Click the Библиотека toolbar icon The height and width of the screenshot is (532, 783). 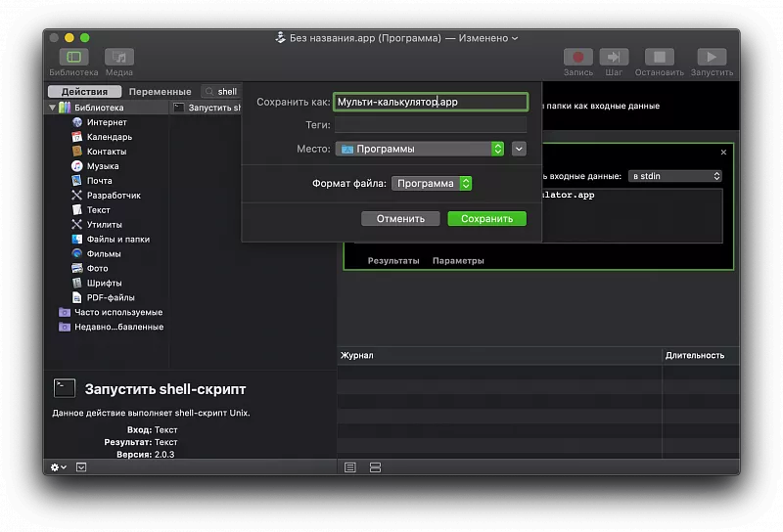[73, 58]
